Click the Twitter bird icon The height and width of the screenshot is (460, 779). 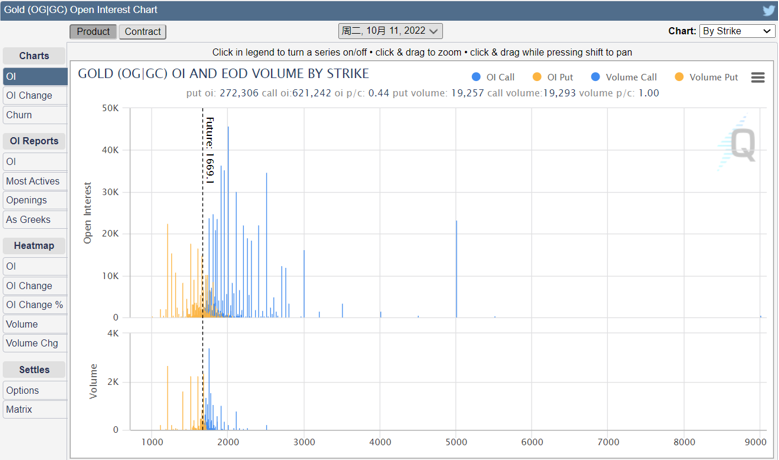coord(769,10)
